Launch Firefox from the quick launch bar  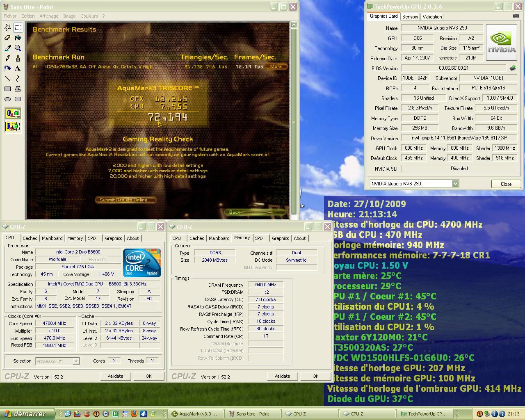point(134,414)
